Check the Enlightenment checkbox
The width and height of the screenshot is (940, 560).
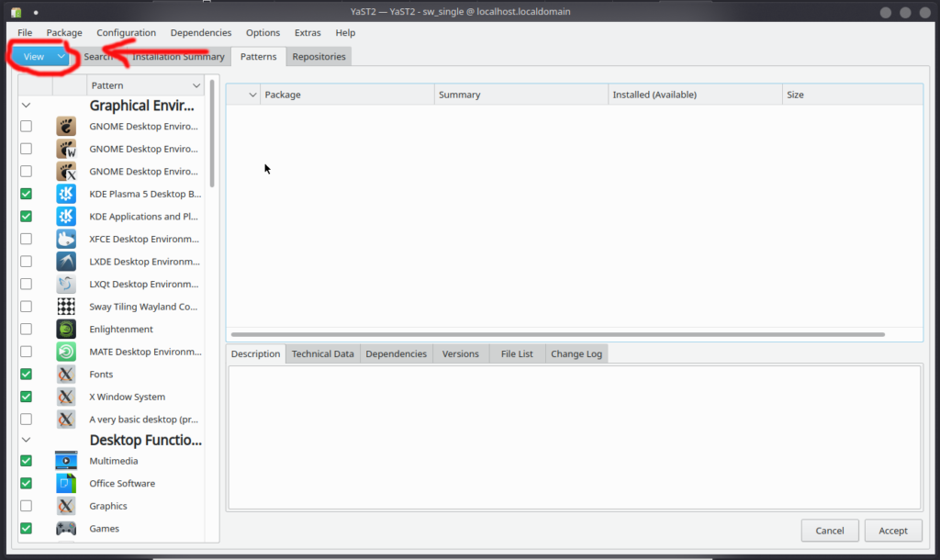[26, 330]
